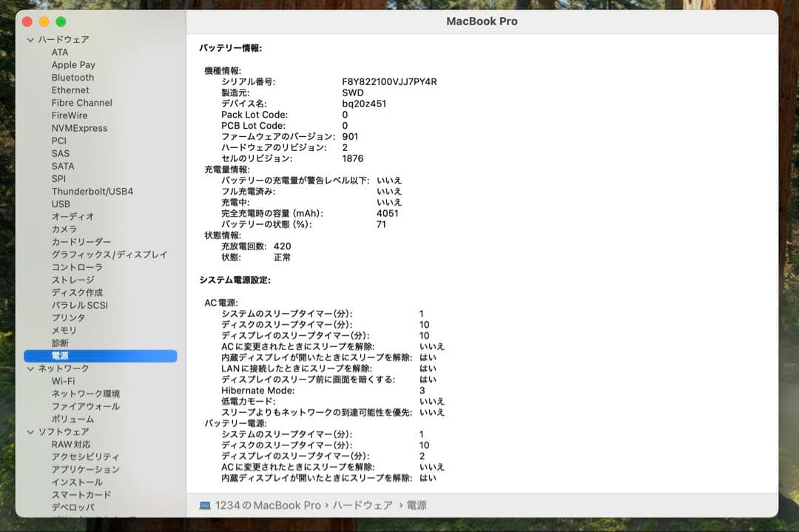Click the バッテリー電源 subsection label
This screenshot has height=532, width=799.
point(235,423)
